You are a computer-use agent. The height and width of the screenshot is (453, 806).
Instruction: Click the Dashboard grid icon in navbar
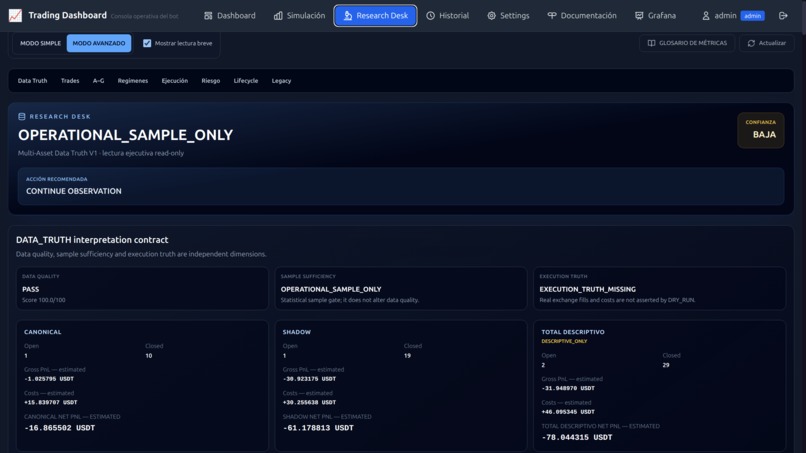click(208, 16)
